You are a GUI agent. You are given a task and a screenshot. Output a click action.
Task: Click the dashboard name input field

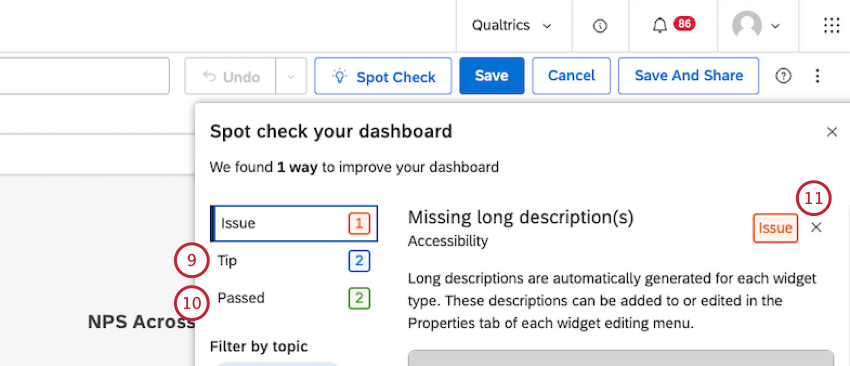pos(85,76)
